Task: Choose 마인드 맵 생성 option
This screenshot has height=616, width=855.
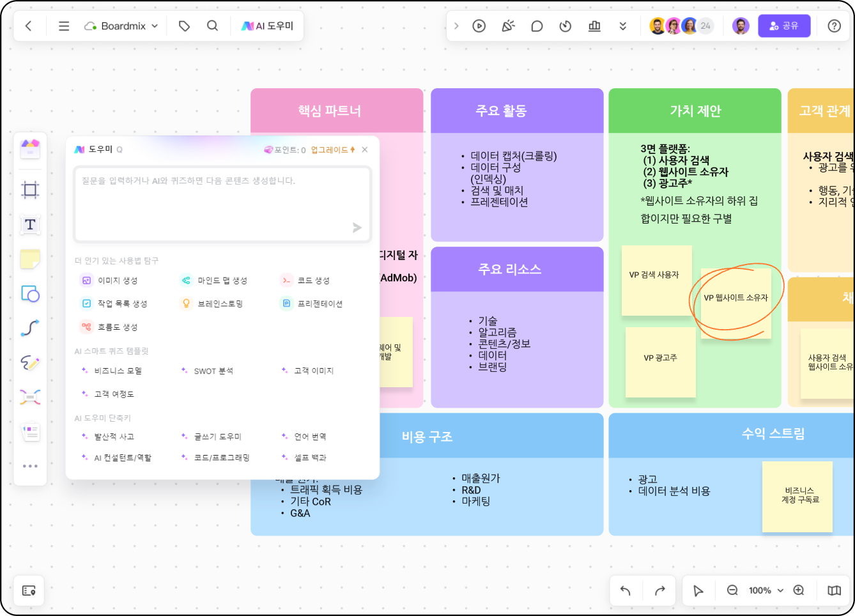Action: tap(213, 281)
